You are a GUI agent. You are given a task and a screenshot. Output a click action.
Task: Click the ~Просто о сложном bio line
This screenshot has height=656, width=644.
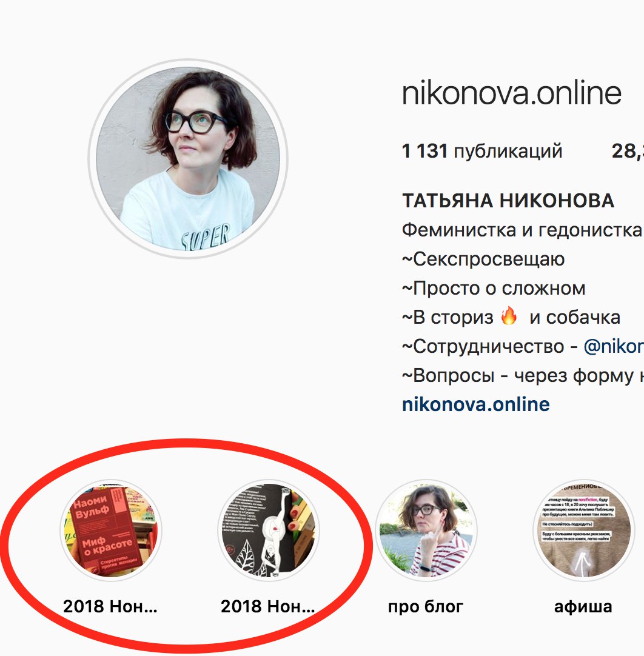(x=494, y=288)
